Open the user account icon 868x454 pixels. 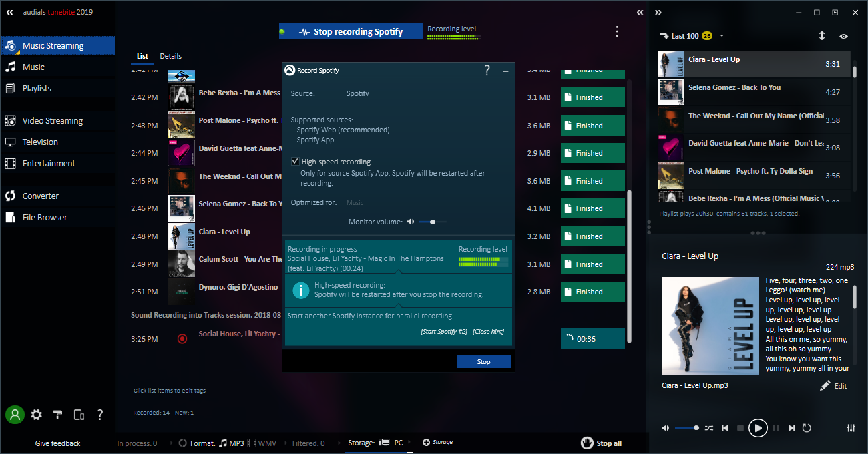coord(15,415)
